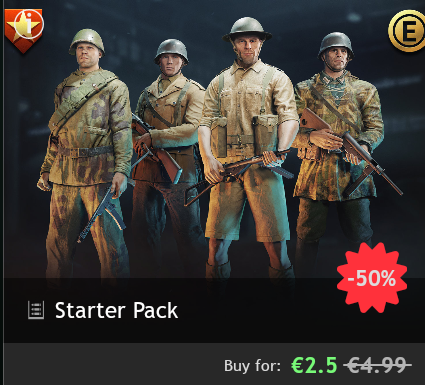Click the ammo pouches on the khaki shirt
The image size is (425, 385).
click(245, 135)
